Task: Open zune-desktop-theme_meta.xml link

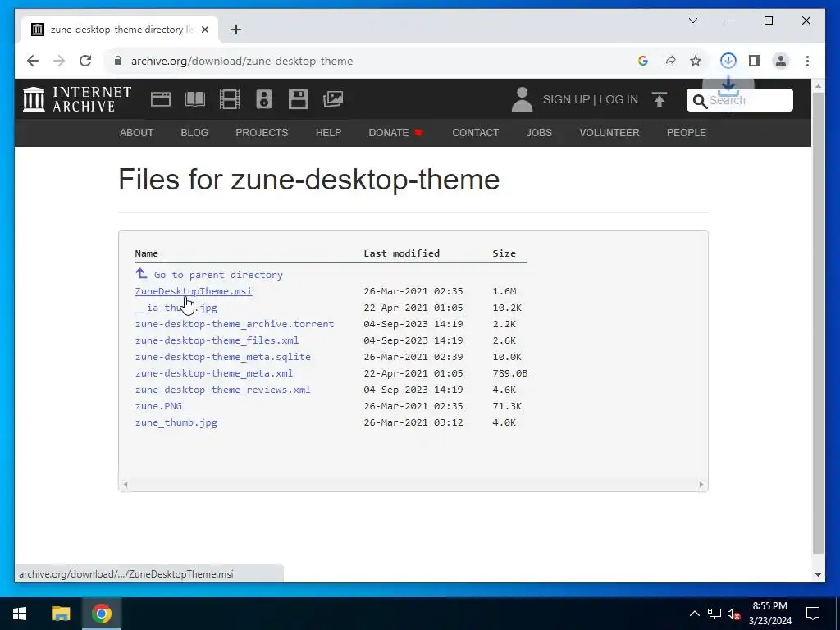Action: point(214,373)
